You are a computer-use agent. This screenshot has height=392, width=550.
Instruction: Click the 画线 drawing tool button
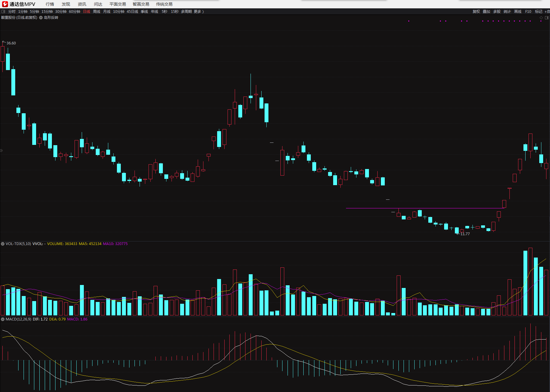[x=518, y=12]
